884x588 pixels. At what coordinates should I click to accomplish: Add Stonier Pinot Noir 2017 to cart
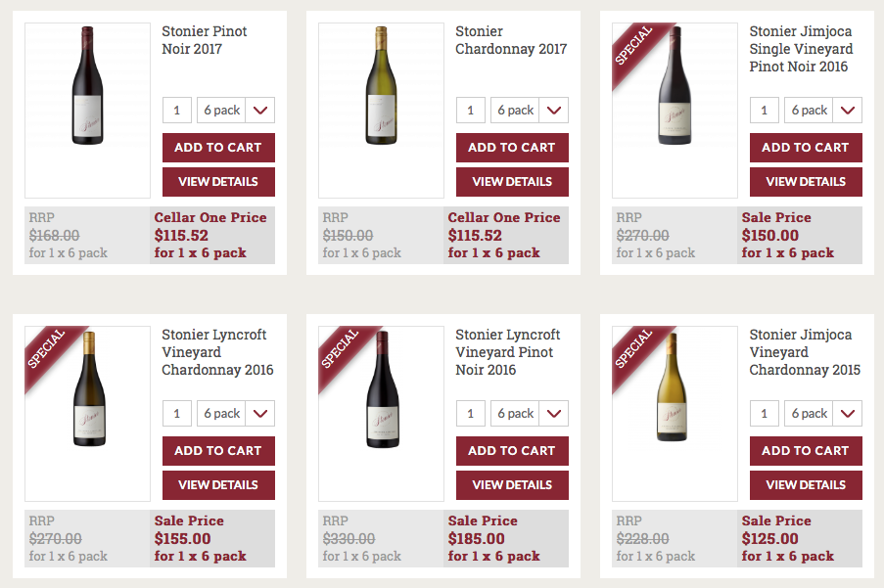pos(218,148)
